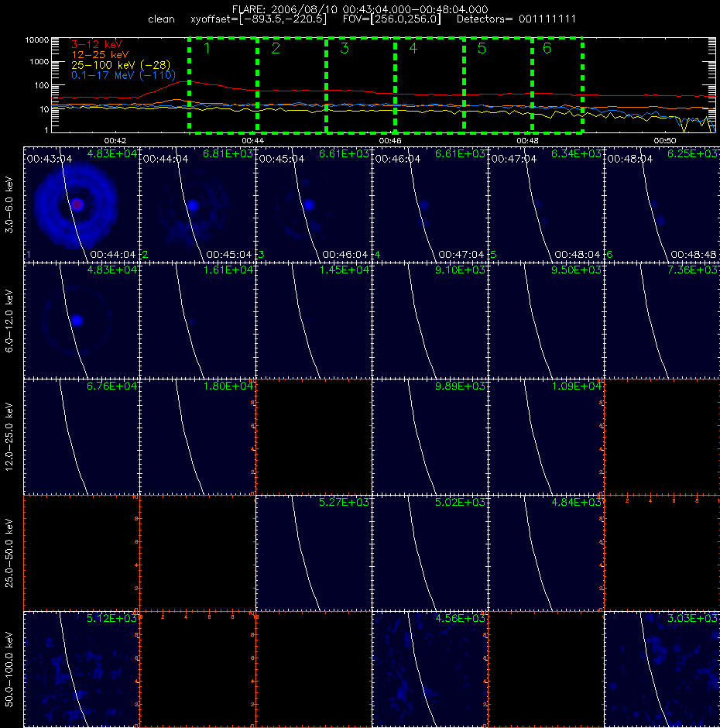The height and width of the screenshot is (728, 720).
Task: Select time interval 4 in the light curve
Action: tap(430, 85)
